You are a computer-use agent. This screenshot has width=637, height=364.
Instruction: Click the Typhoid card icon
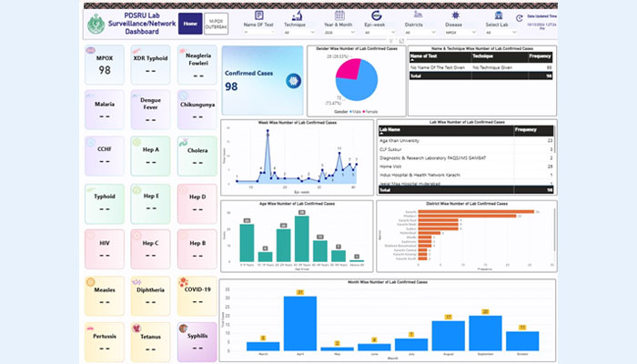(x=91, y=190)
